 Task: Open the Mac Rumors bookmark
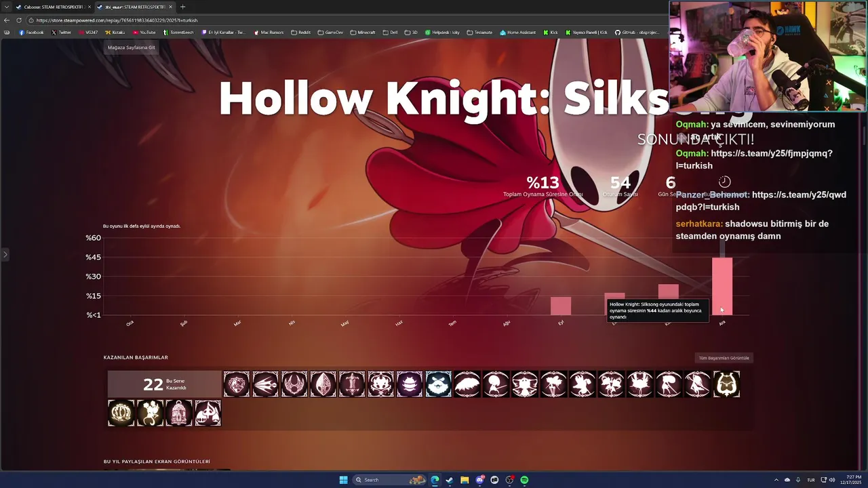[269, 32]
